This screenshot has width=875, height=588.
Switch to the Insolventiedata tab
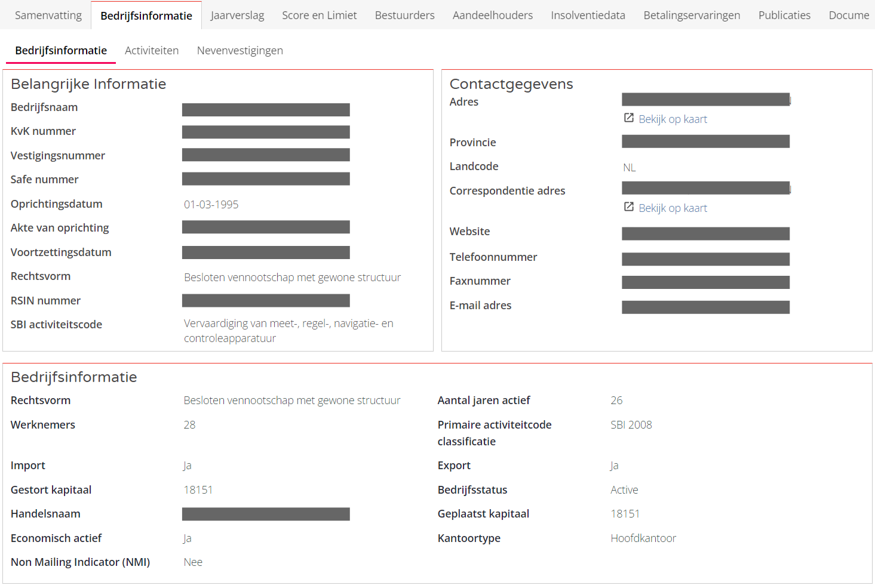tap(588, 15)
